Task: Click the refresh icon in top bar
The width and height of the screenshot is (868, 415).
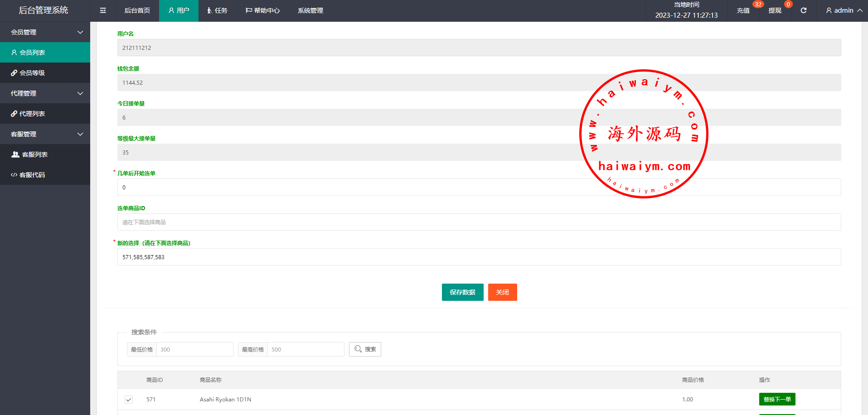Action: pyautogui.click(x=803, y=10)
